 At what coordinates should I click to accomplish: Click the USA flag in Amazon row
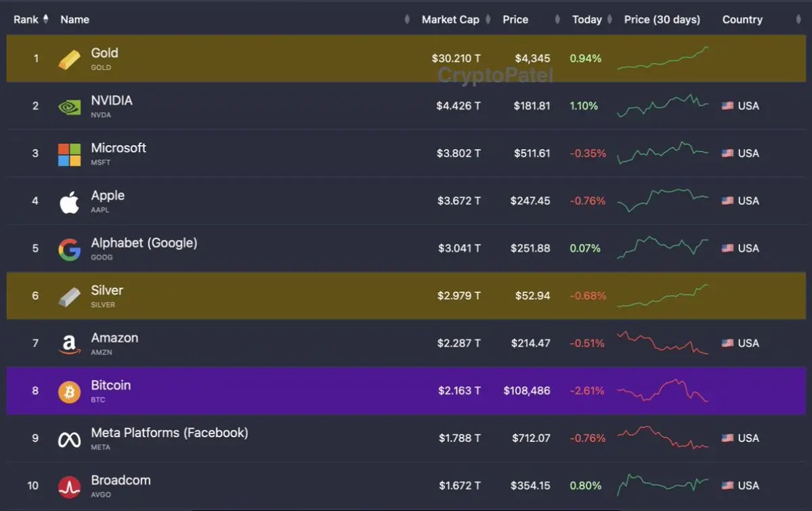pyautogui.click(x=727, y=343)
